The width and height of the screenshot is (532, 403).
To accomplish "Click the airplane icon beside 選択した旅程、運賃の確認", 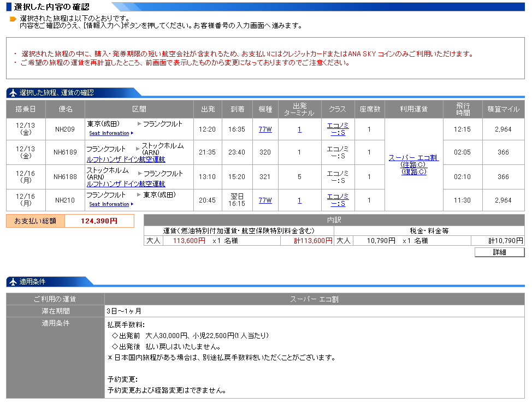I will [13, 93].
